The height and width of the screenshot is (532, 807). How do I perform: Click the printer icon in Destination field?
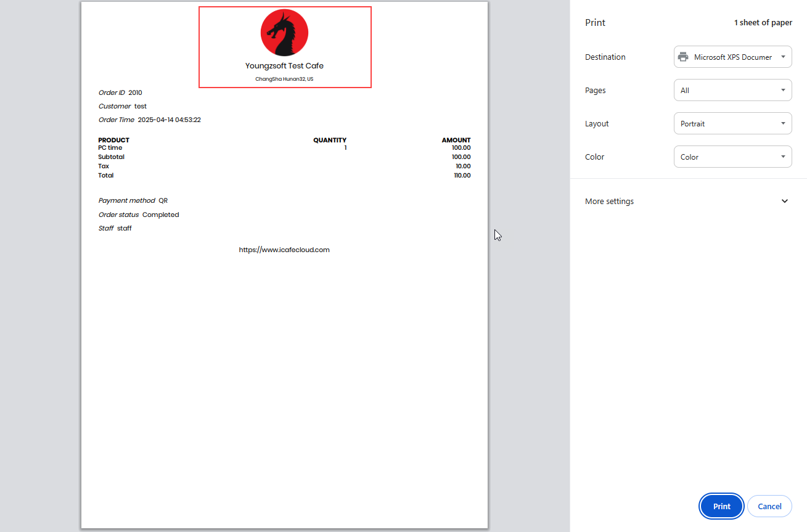click(x=683, y=57)
